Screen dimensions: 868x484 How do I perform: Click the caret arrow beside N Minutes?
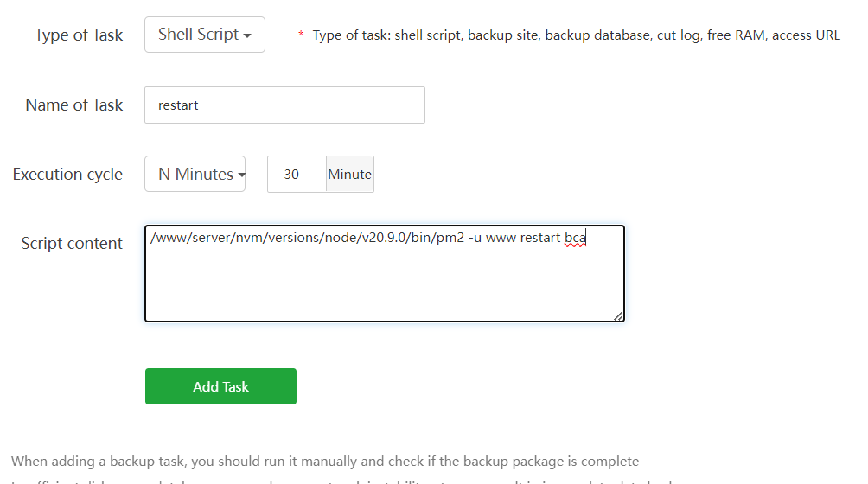pos(240,175)
